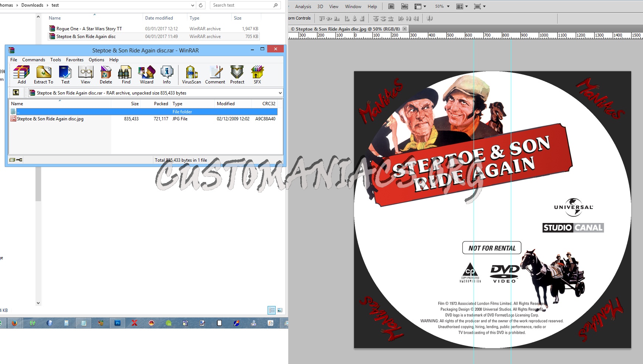Image resolution: width=643 pixels, height=364 pixels.
Task: Click Explorer navigation pane scroll-down arrow
Action: [38, 303]
